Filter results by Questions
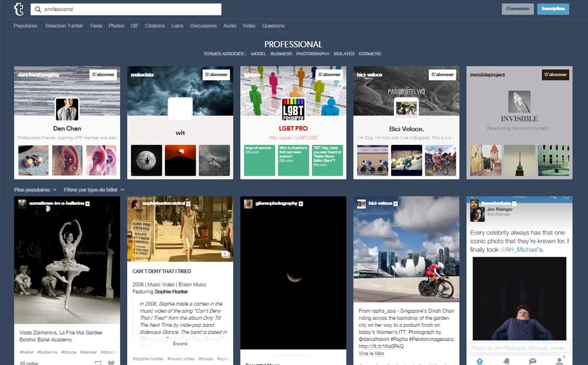 click(273, 26)
